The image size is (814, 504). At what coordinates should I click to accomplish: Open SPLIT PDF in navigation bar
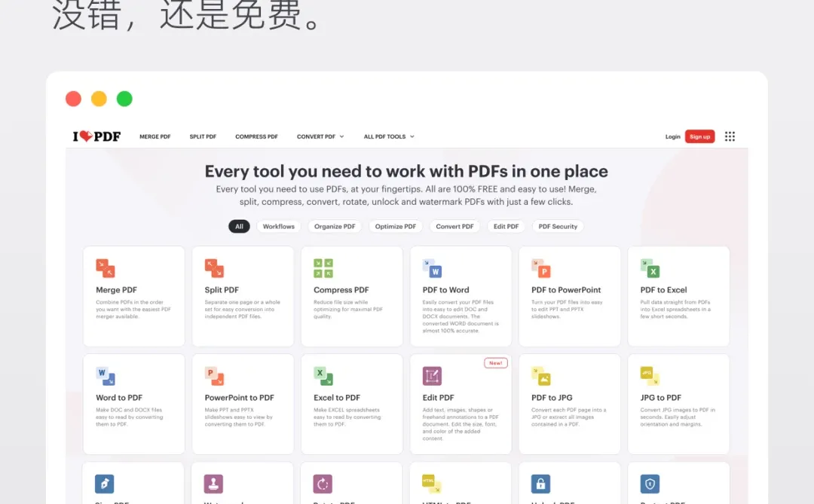coord(203,136)
